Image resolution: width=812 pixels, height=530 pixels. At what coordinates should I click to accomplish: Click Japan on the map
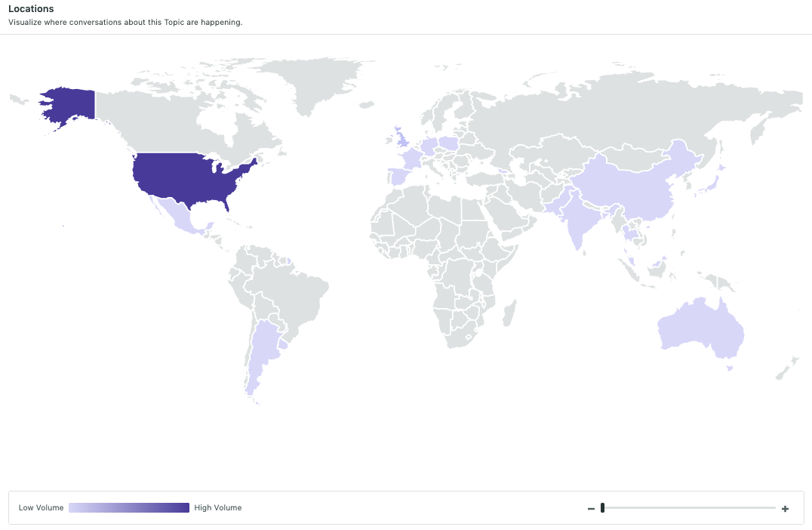pos(711,184)
